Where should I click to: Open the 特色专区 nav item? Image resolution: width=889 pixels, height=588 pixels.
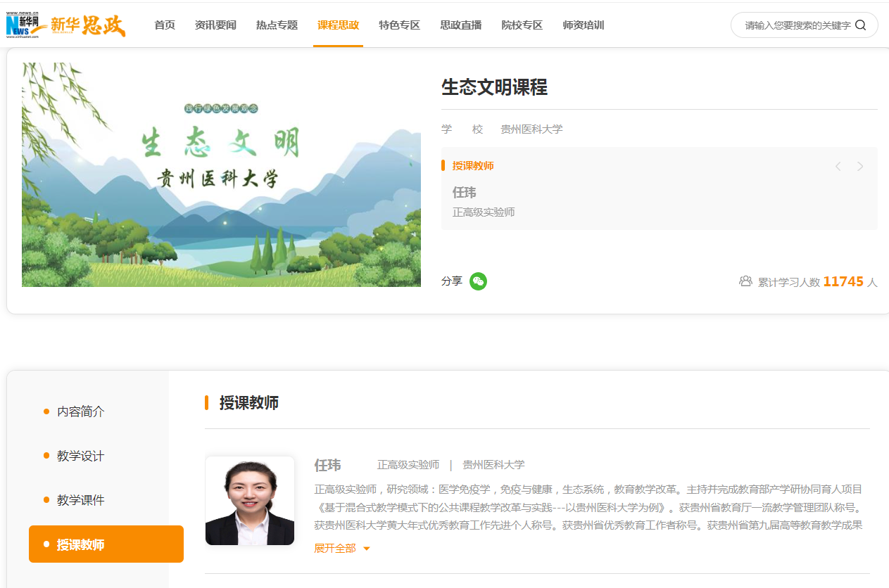[x=399, y=25]
